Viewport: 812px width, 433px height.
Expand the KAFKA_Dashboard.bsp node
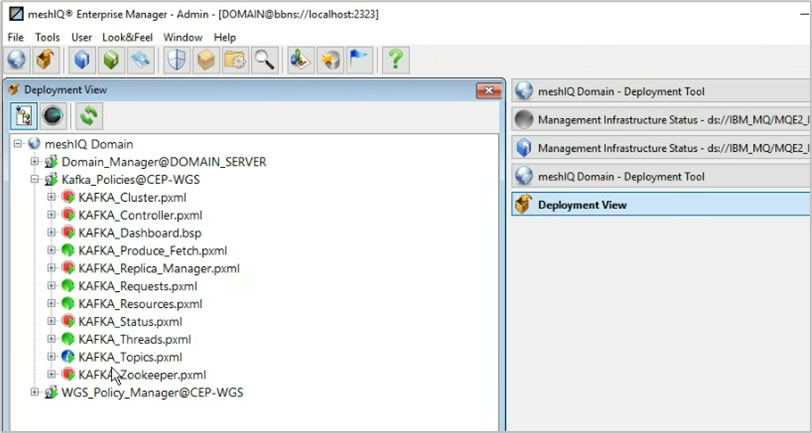coord(51,233)
